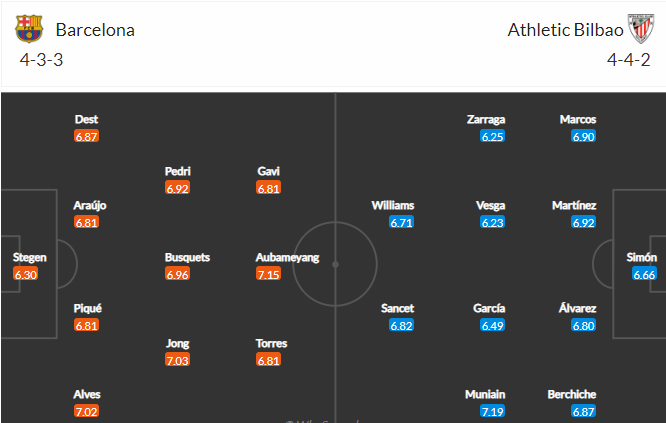This screenshot has height=423, width=666.
Task: Click goalkeeper Stegen's name
Action: [x=29, y=257]
